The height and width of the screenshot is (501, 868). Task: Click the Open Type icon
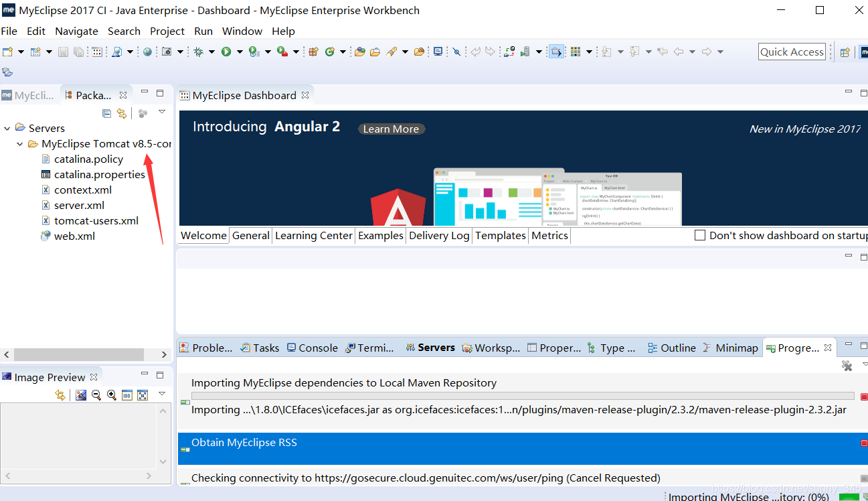coord(359,52)
